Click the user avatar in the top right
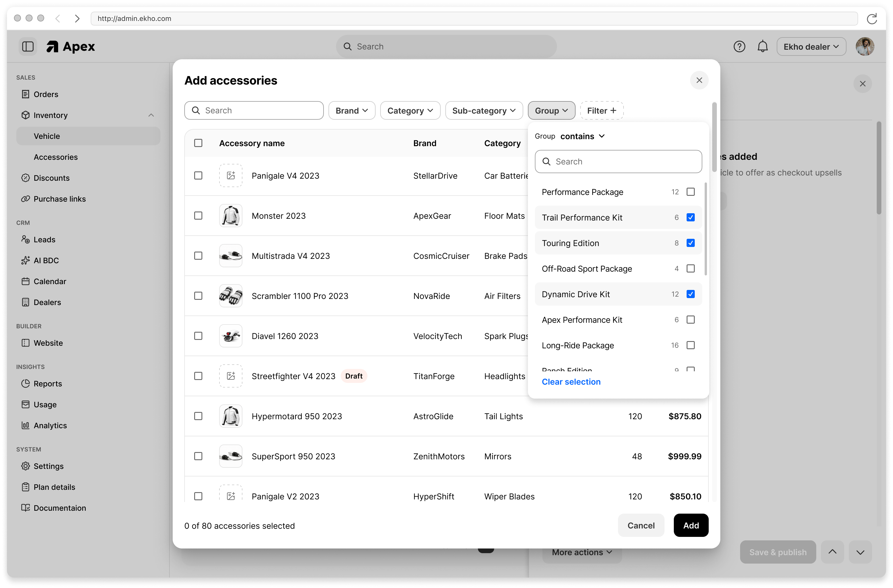This screenshot has height=588, width=893. point(865,46)
